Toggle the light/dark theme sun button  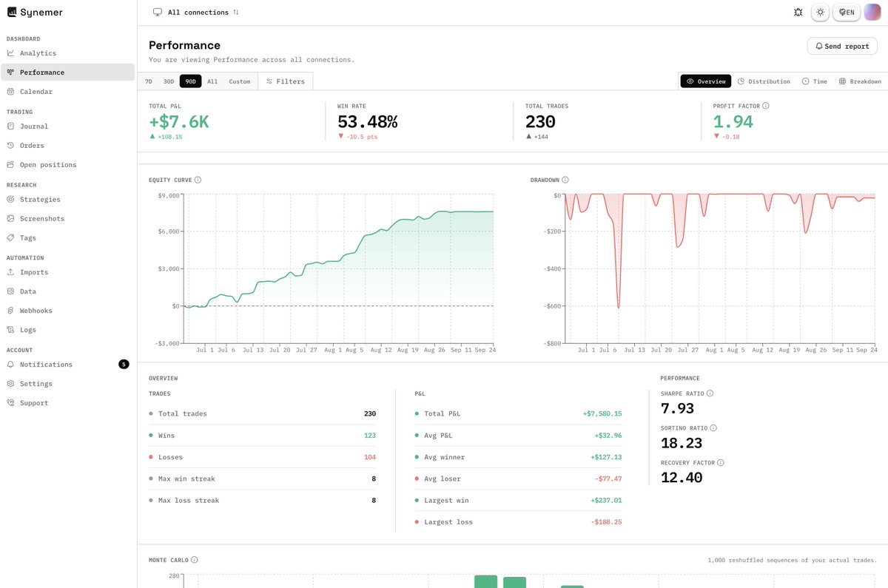pos(820,13)
